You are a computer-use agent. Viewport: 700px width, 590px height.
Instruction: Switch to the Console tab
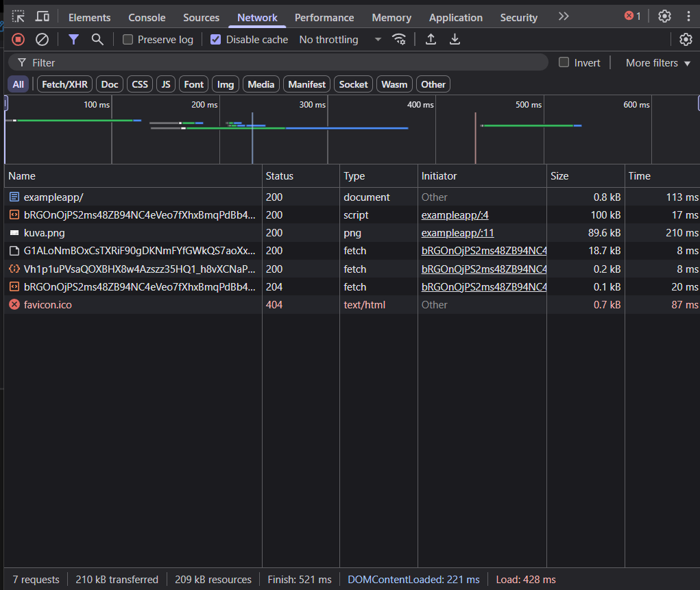(x=147, y=18)
